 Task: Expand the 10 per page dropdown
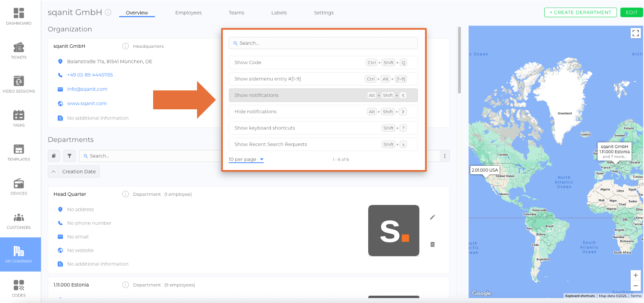pos(246,160)
